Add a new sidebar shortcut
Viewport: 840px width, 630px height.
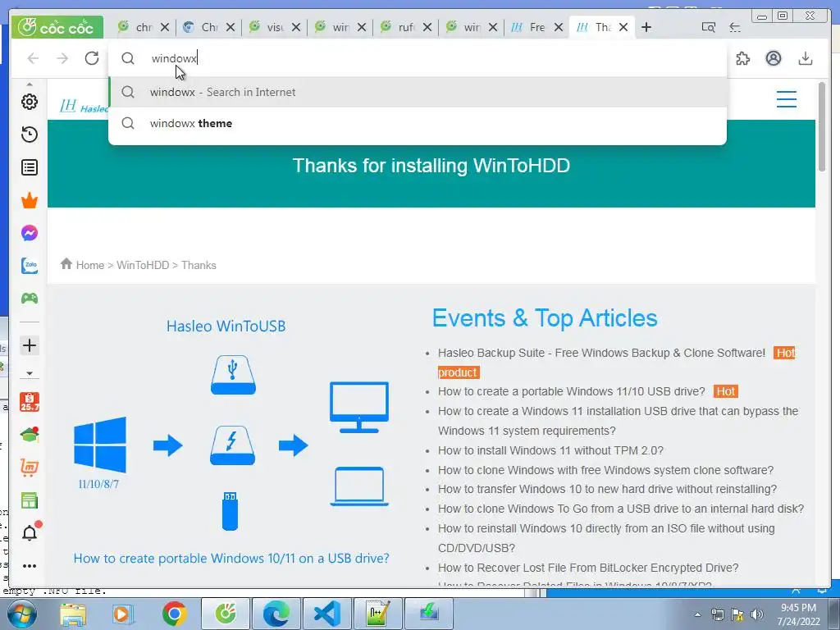click(x=30, y=345)
